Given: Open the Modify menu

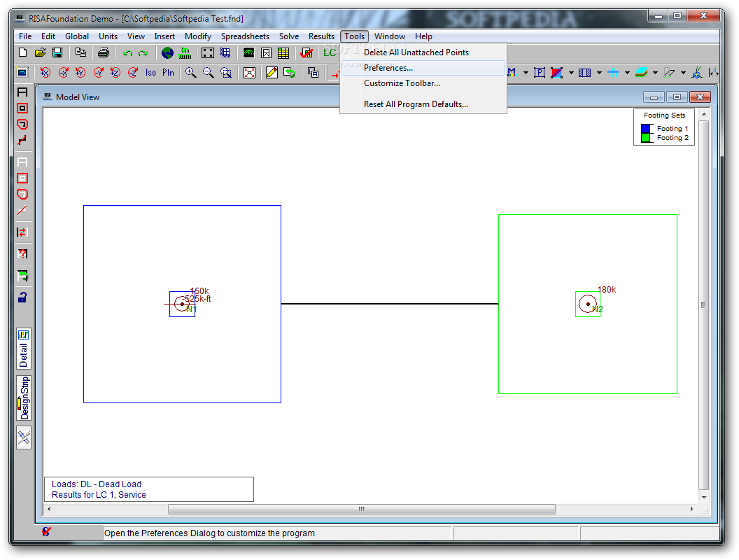Looking at the screenshot, I should (198, 36).
